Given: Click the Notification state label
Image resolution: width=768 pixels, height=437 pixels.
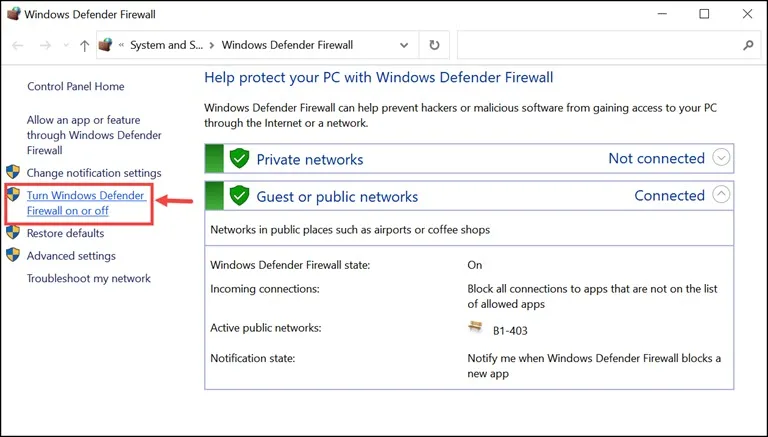Looking at the screenshot, I should tap(253, 358).
